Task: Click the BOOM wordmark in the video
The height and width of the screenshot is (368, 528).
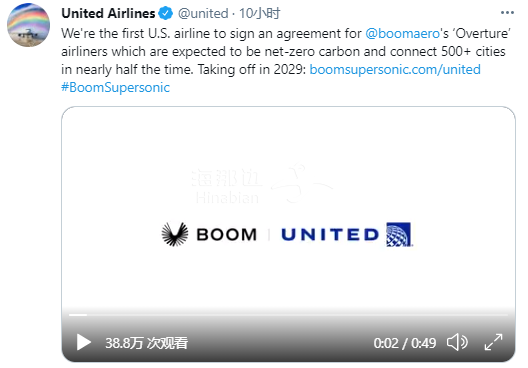Action: coord(227,235)
